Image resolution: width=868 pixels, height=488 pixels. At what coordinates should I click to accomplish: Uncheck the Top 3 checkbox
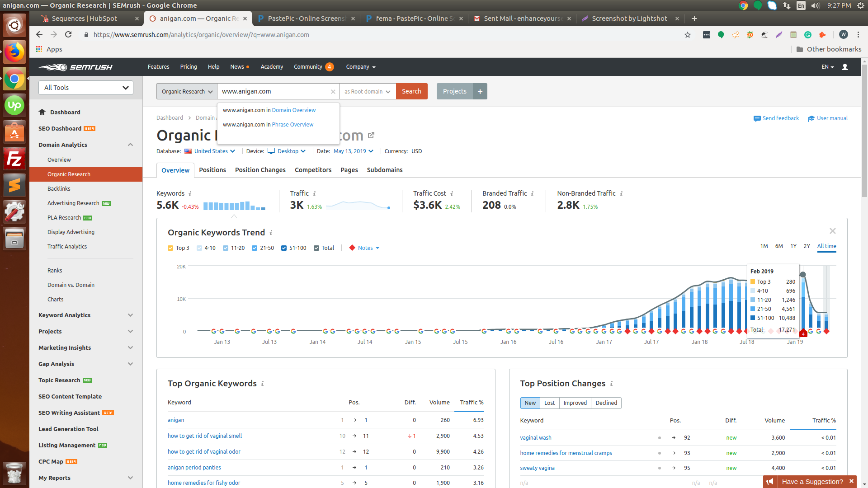click(170, 248)
